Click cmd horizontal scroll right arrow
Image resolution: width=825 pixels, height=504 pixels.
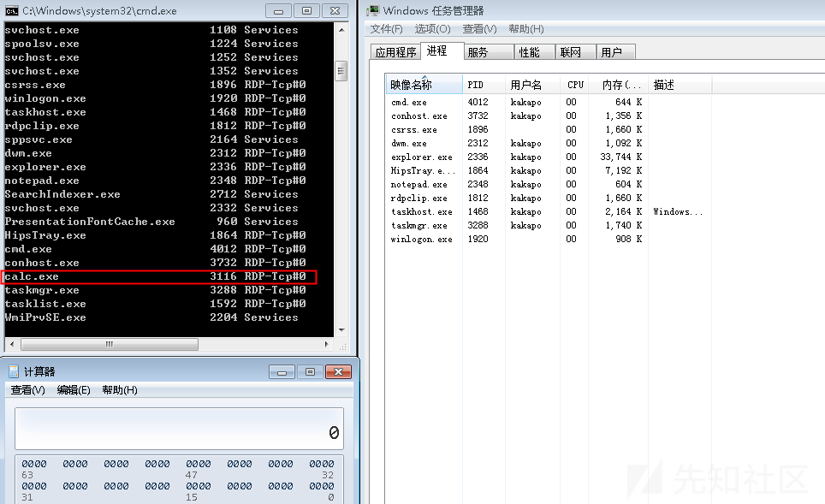(327, 344)
